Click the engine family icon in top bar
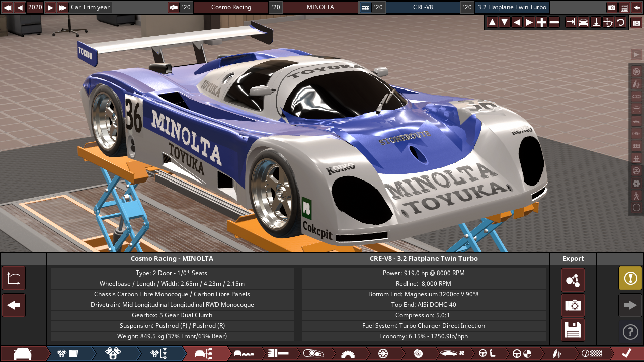Viewport: 644px width, 362px height. [366, 7]
